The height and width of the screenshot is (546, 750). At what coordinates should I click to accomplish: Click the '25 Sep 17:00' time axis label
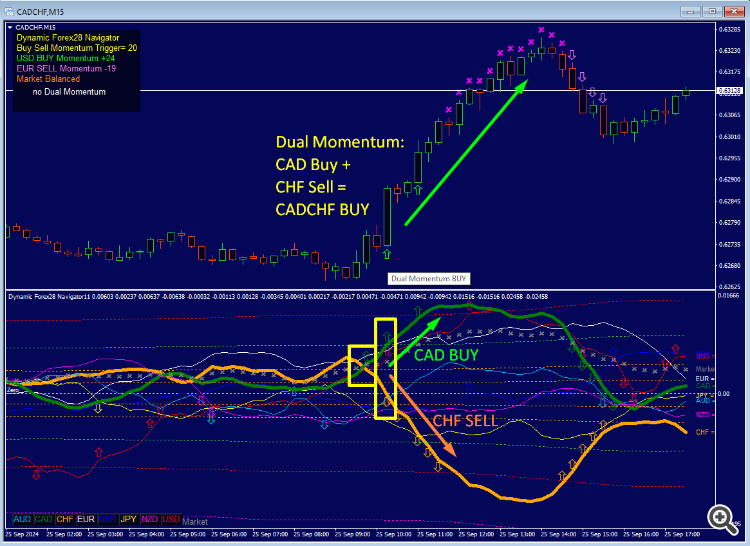[x=682, y=535]
